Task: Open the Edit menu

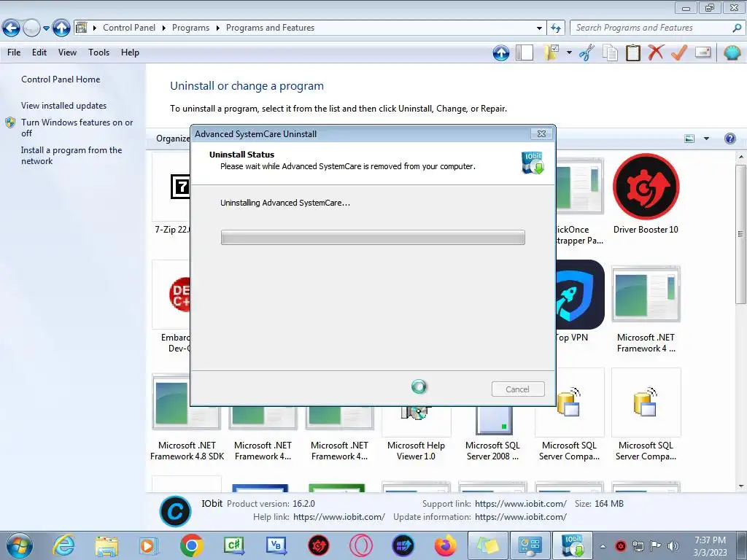Action: (39, 52)
